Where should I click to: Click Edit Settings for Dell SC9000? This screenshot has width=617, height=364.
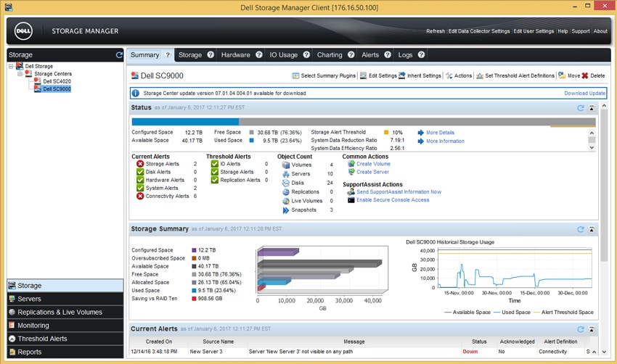pyautogui.click(x=378, y=75)
